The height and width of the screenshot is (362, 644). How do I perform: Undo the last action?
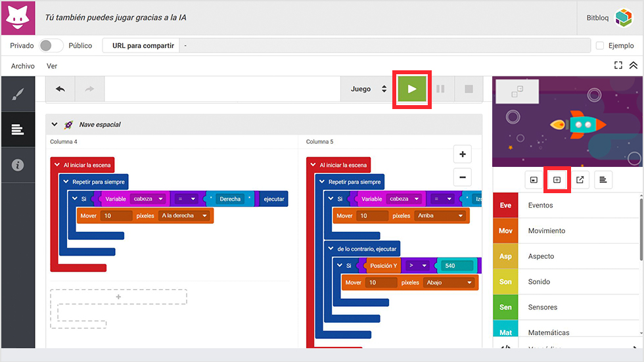tap(60, 89)
